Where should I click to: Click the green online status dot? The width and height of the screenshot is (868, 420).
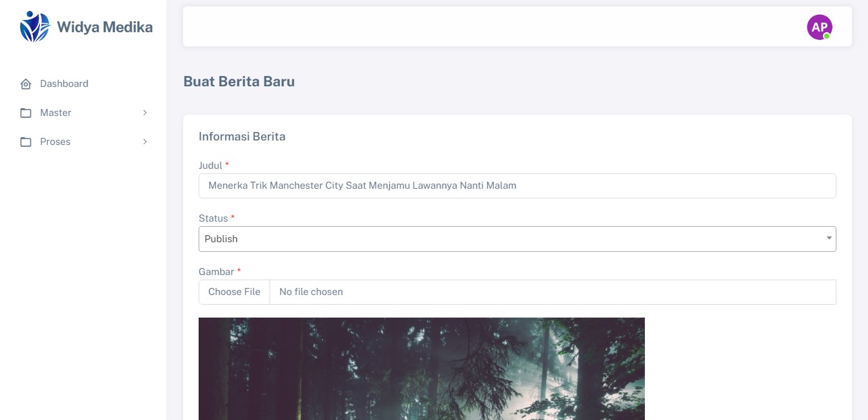[x=827, y=36]
